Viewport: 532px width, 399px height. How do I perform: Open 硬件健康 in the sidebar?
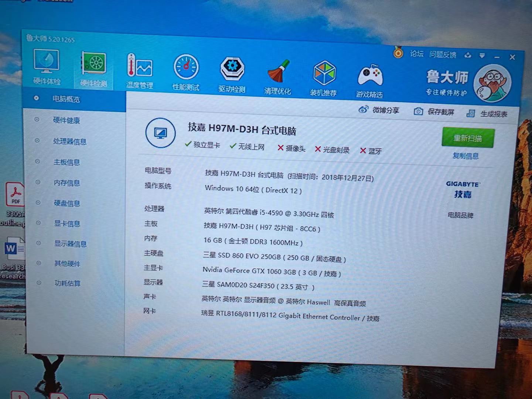66,120
